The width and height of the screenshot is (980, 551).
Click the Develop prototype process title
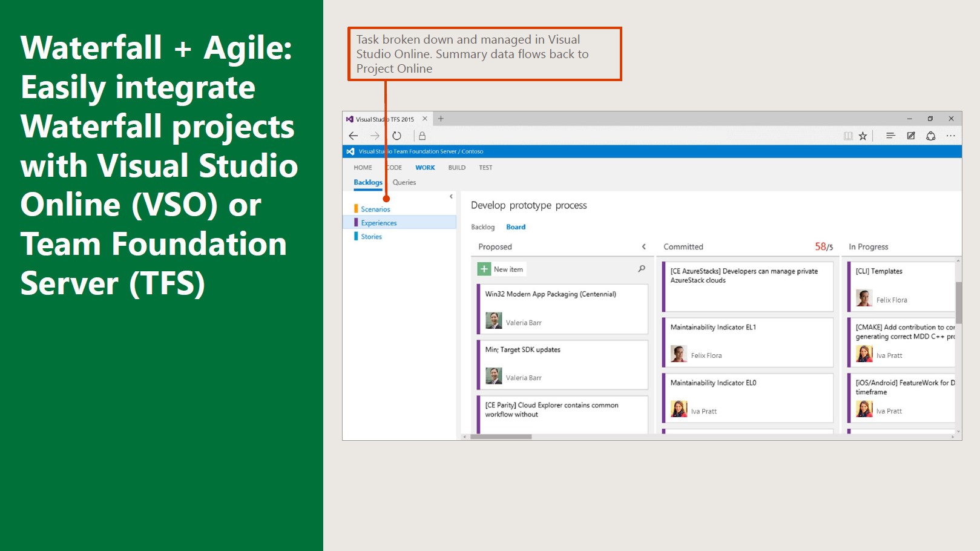pos(529,205)
